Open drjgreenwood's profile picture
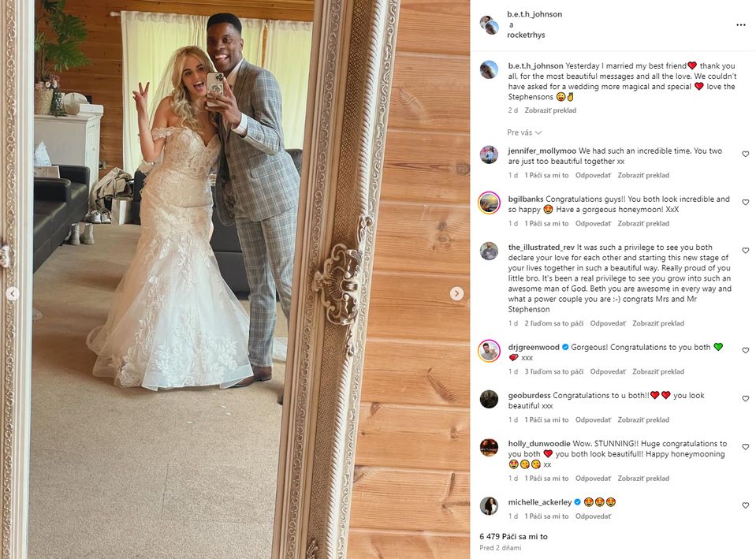The image size is (756, 559). [489, 351]
